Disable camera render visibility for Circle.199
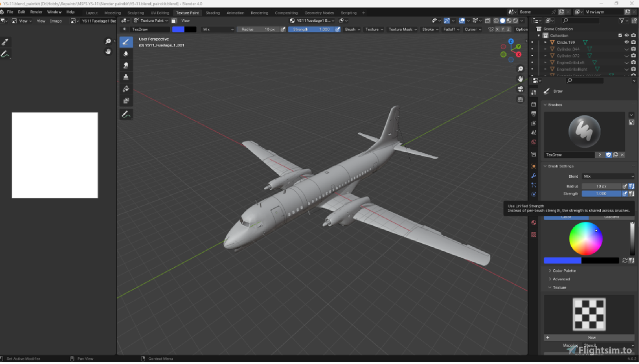The image size is (639, 364). tap(633, 42)
